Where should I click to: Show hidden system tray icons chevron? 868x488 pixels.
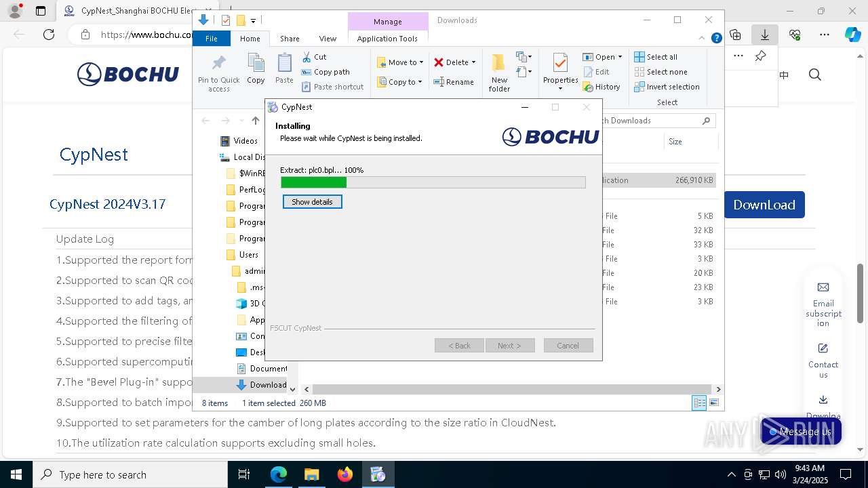(731, 474)
